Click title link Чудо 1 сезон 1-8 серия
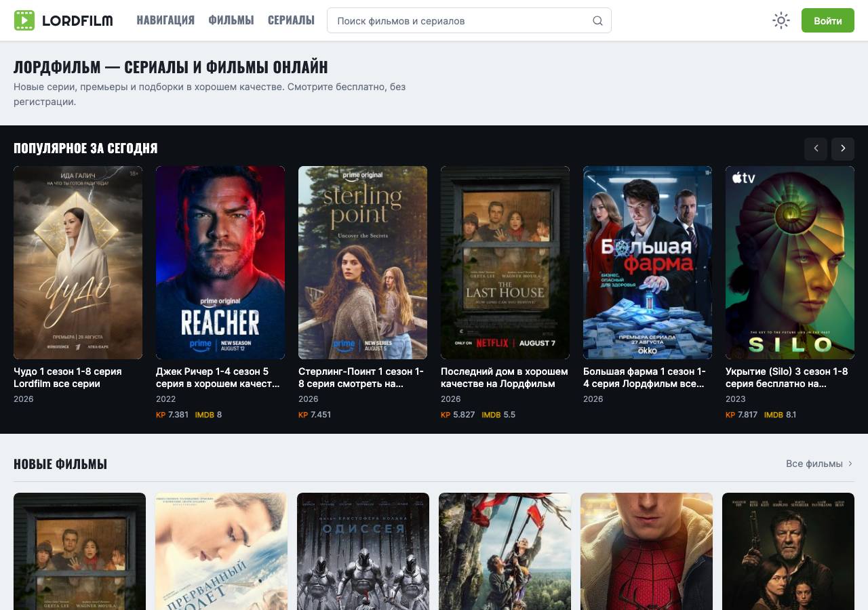Image resolution: width=868 pixels, height=610 pixels. [68, 378]
